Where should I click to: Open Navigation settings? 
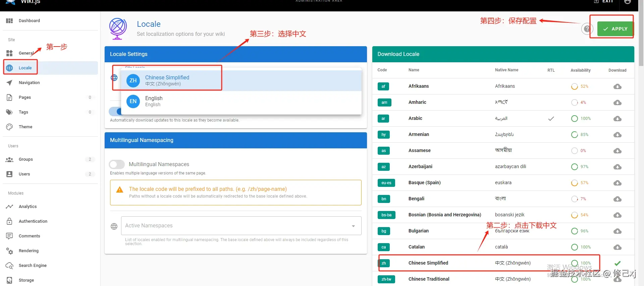50,82
